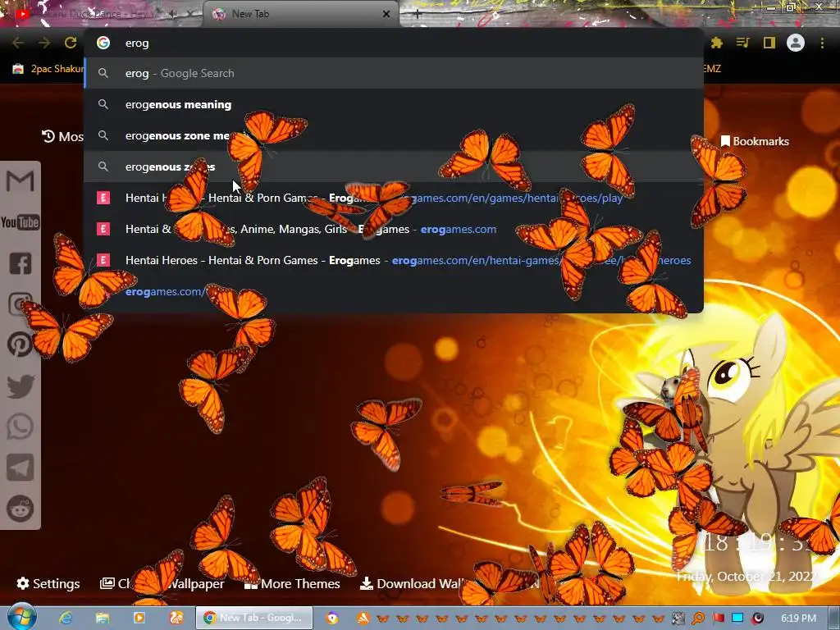Viewport: 840px width, 630px height.
Task: Open the Action Center flag tray icon
Action: [718, 619]
